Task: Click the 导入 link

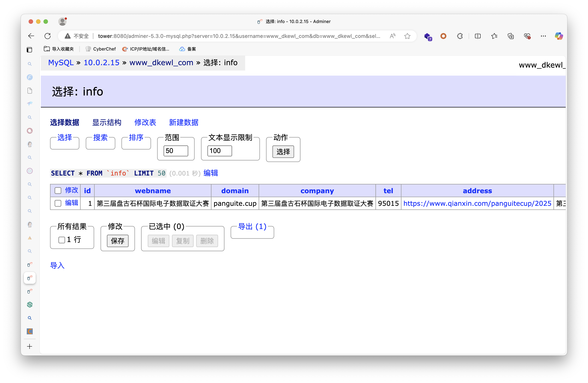Action: (x=57, y=266)
